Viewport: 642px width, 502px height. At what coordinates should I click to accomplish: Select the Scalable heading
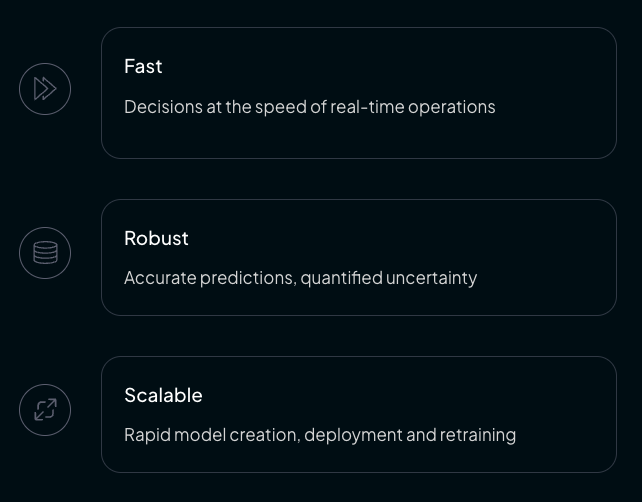(x=163, y=395)
